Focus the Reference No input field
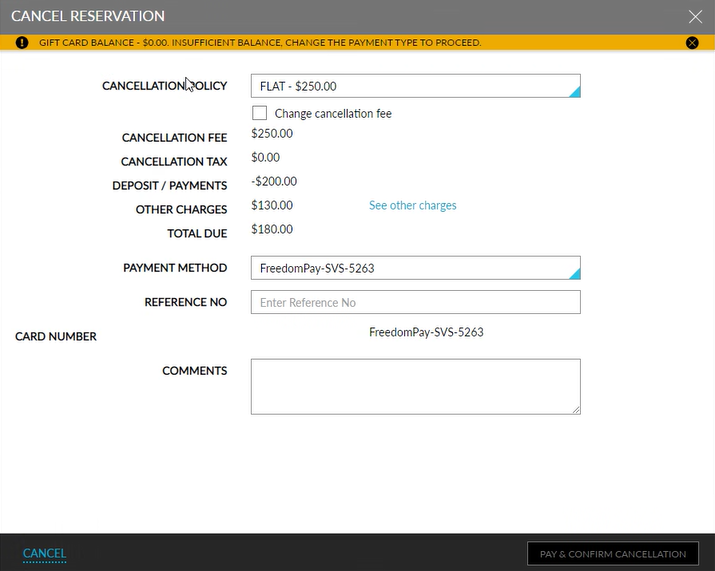Screen dimensions: 715x571 [415, 302]
